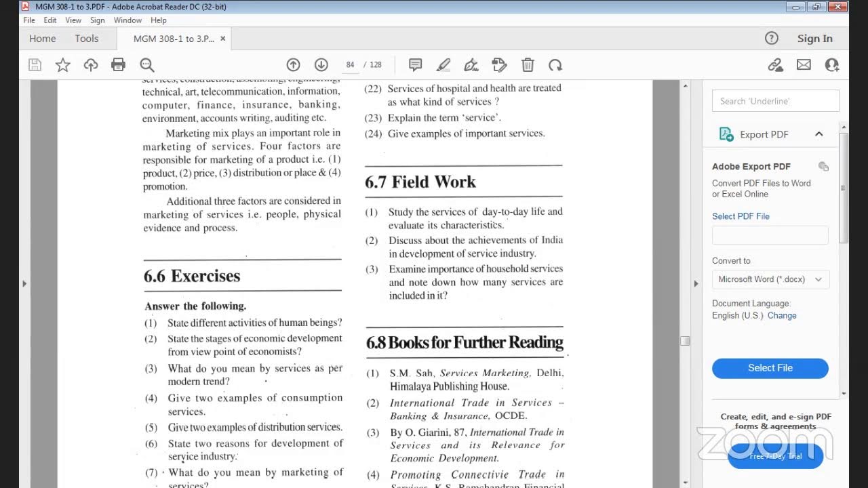Go to the previous page using up arrow
The width and height of the screenshot is (868, 488).
[293, 65]
